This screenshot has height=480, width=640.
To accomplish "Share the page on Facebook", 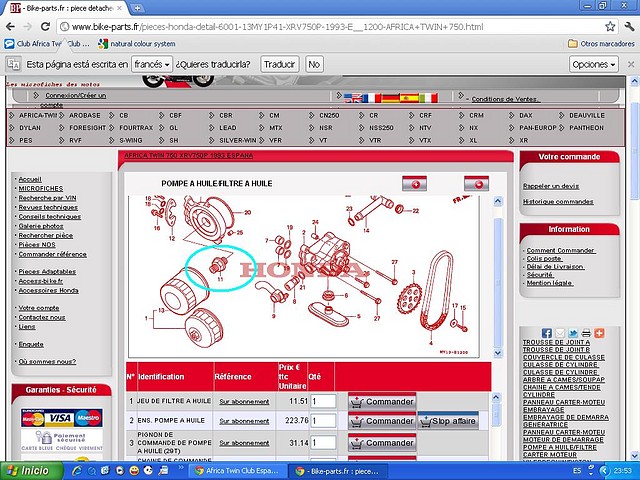I will pyautogui.click(x=547, y=333).
